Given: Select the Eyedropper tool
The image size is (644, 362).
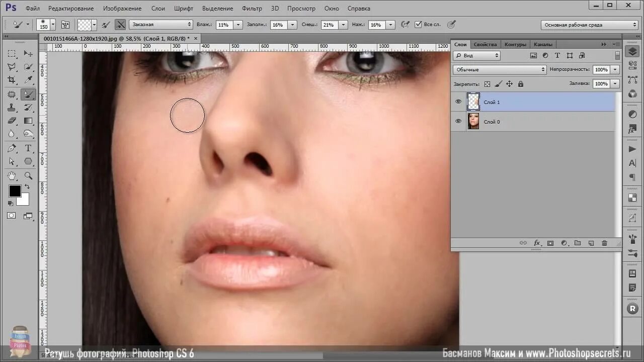Looking at the screenshot, I should coord(28,80).
